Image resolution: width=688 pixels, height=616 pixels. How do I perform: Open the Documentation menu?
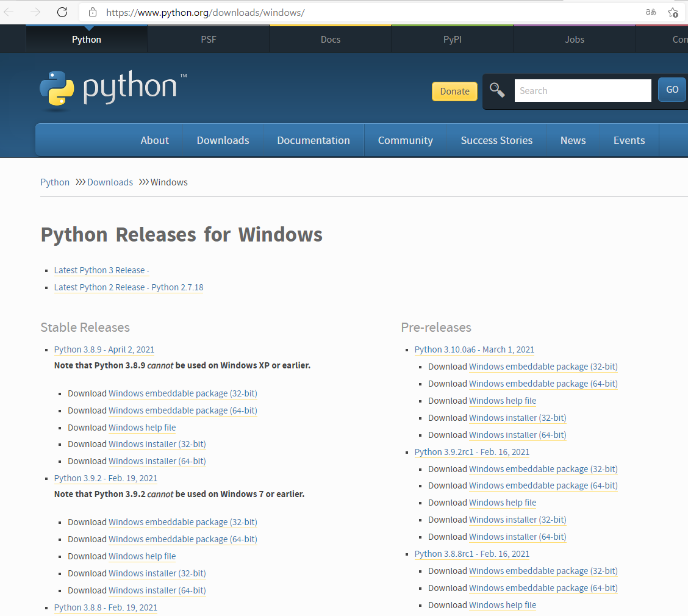(314, 140)
